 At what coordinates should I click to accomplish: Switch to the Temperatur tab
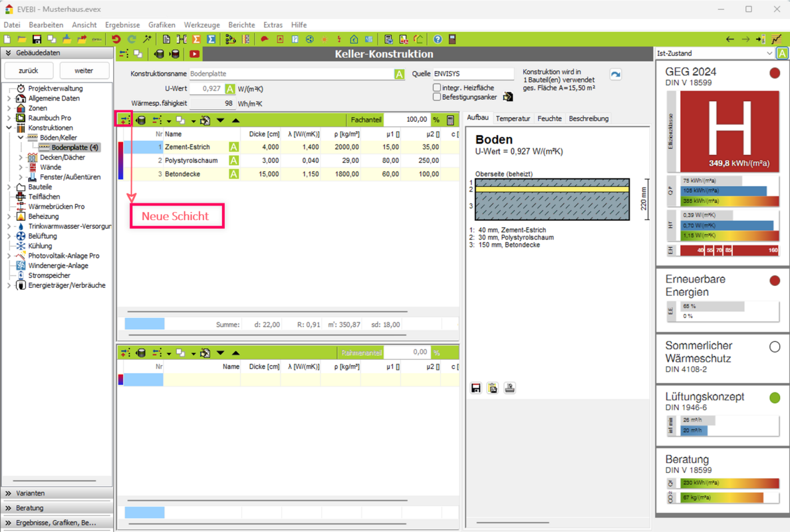tap(513, 118)
